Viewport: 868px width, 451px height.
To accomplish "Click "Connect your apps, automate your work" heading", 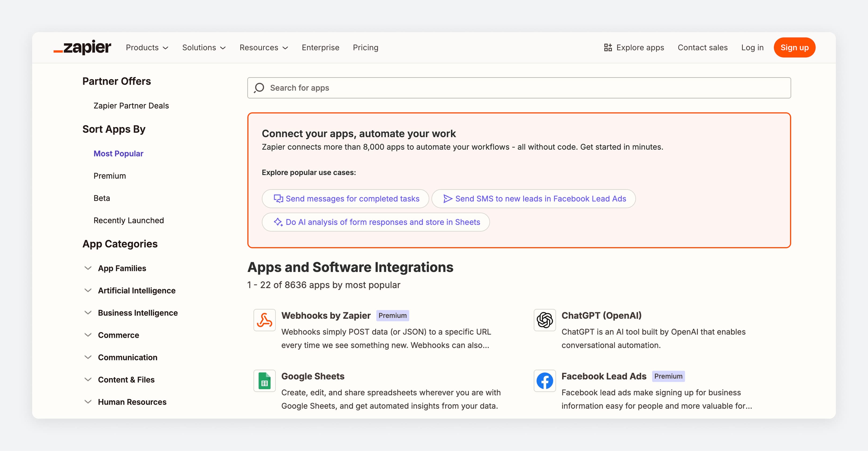I will pos(358,133).
